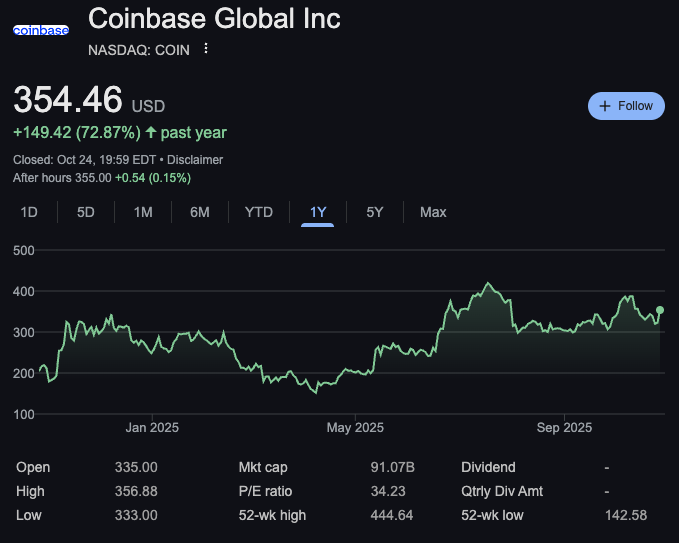This screenshot has width=679, height=543.
Task: Show the YTD chart range
Action: pos(259,212)
